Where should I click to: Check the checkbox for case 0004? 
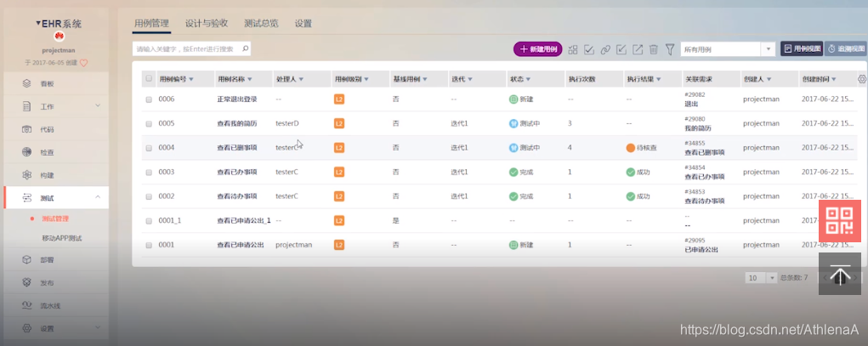[x=149, y=149]
